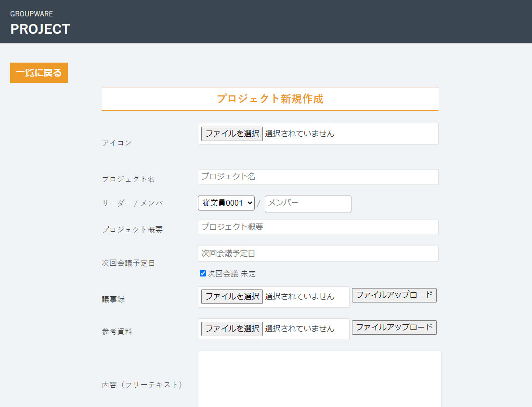Expand the 従業員0001 leader dropdown
The image size is (532, 407).
[226, 203]
